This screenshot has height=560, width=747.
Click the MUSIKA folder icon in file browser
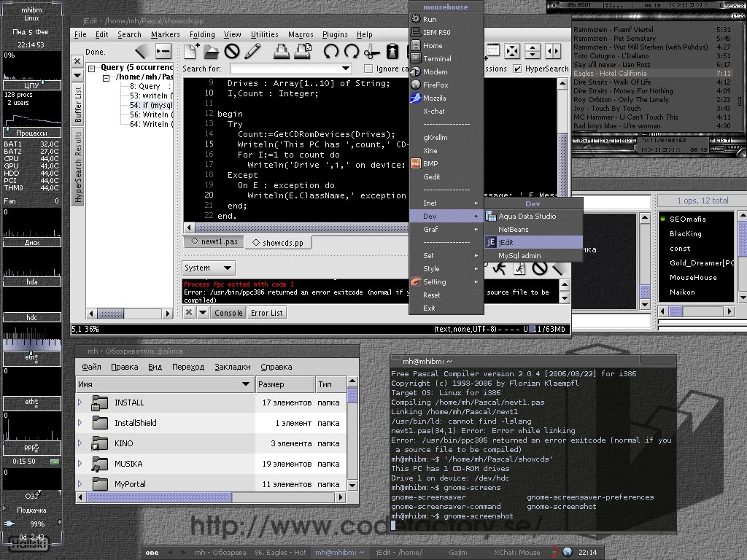[x=99, y=463]
